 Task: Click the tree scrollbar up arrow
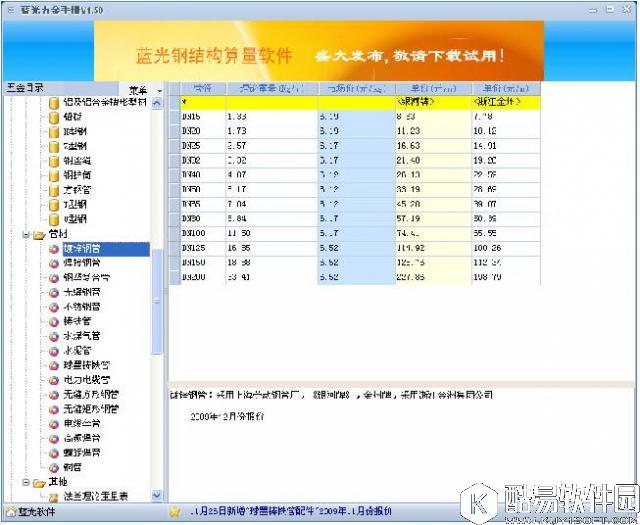click(x=157, y=103)
